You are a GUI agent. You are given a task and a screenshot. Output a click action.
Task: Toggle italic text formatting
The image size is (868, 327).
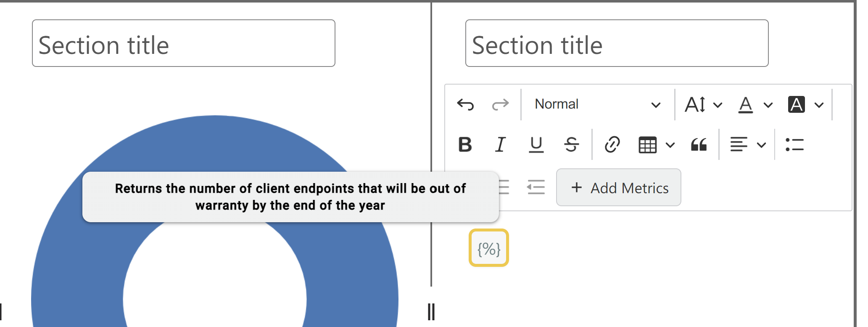coord(500,145)
